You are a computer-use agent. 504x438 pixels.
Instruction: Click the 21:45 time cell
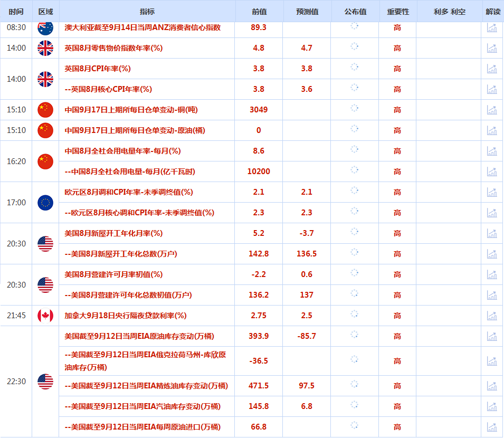[x=16, y=316]
